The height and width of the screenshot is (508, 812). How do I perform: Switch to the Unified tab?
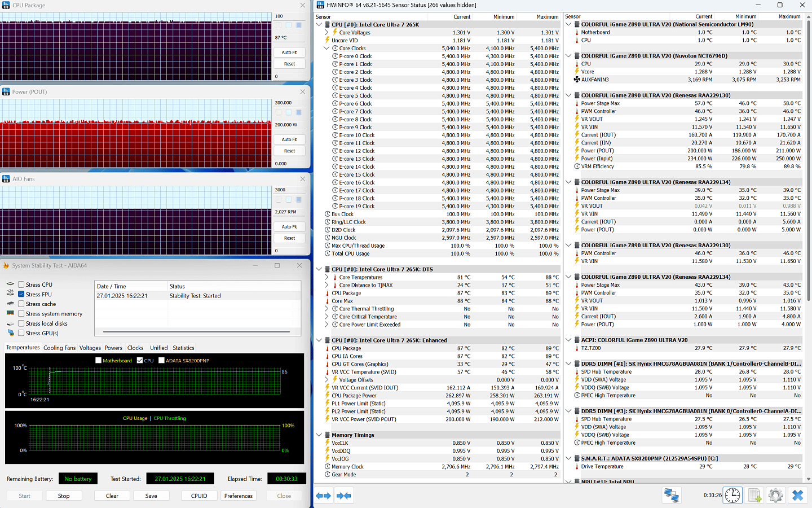click(159, 348)
